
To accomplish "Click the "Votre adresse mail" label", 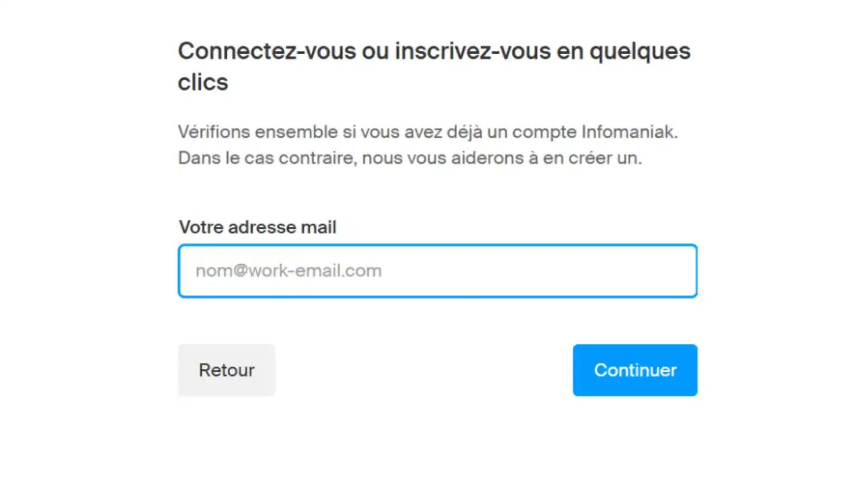I will pyautogui.click(x=258, y=227).
